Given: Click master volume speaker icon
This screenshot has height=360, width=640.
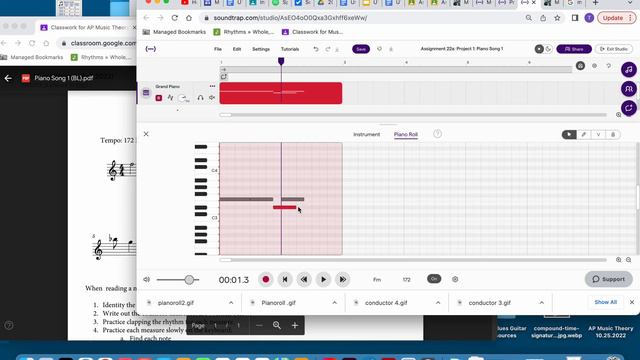Looking at the screenshot, I should tap(147, 280).
